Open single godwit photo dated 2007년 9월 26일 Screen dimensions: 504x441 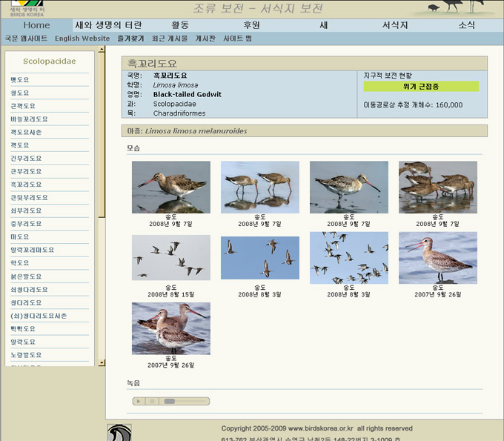pos(438,258)
